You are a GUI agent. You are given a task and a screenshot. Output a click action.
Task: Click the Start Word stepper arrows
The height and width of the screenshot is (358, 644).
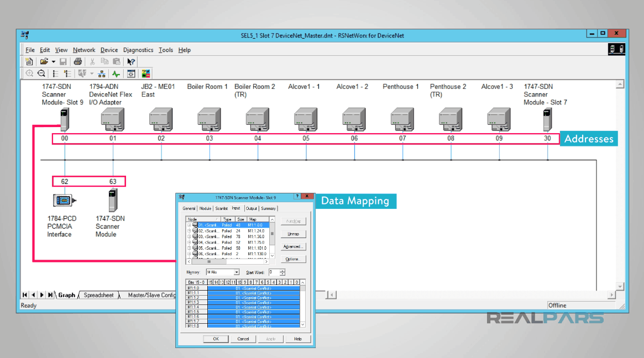pos(282,272)
